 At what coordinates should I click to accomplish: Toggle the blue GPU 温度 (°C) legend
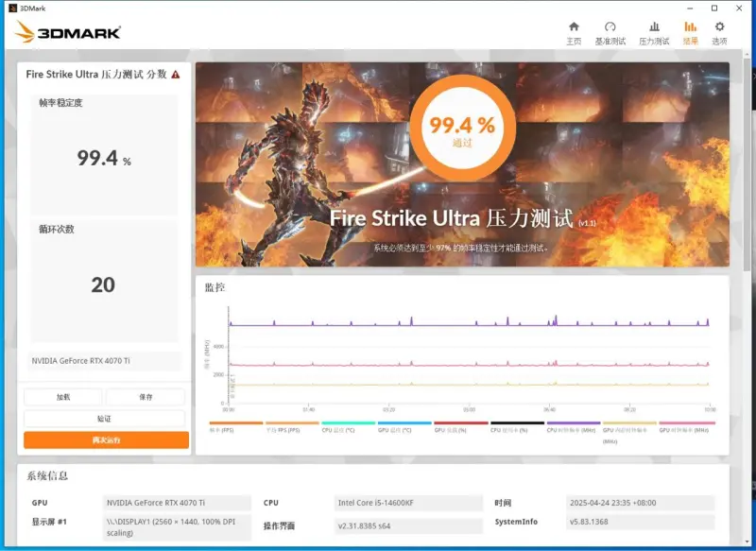click(404, 427)
